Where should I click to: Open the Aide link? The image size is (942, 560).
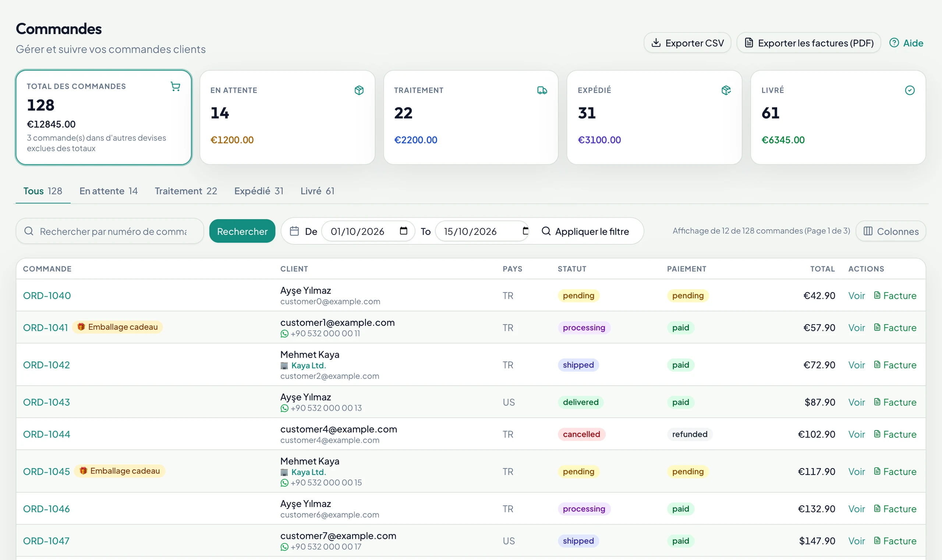click(906, 43)
